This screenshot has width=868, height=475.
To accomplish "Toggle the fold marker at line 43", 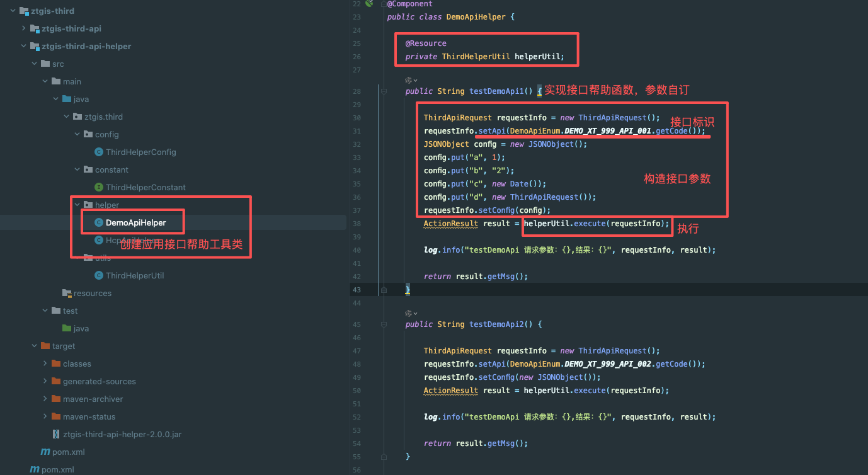I will 383,290.
